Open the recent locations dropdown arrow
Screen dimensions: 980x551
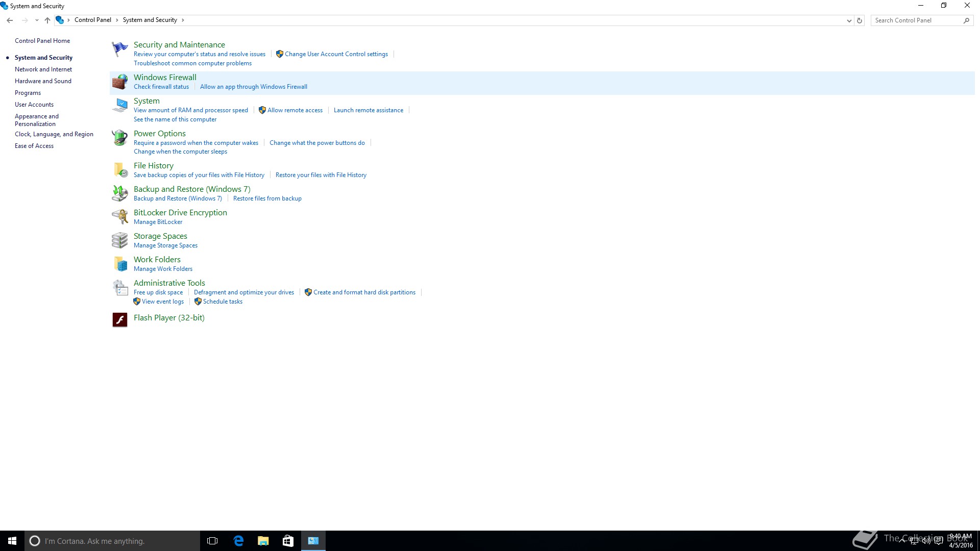tap(37, 20)
